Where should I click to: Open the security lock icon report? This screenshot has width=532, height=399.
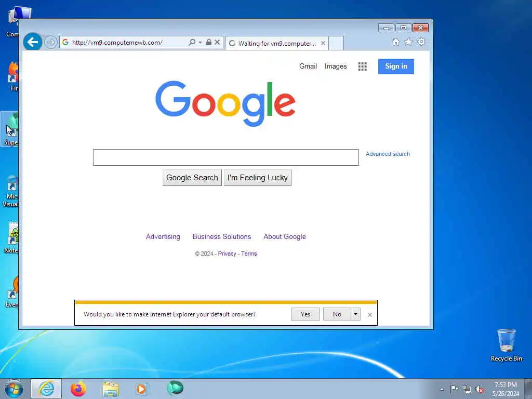[209, 42]
